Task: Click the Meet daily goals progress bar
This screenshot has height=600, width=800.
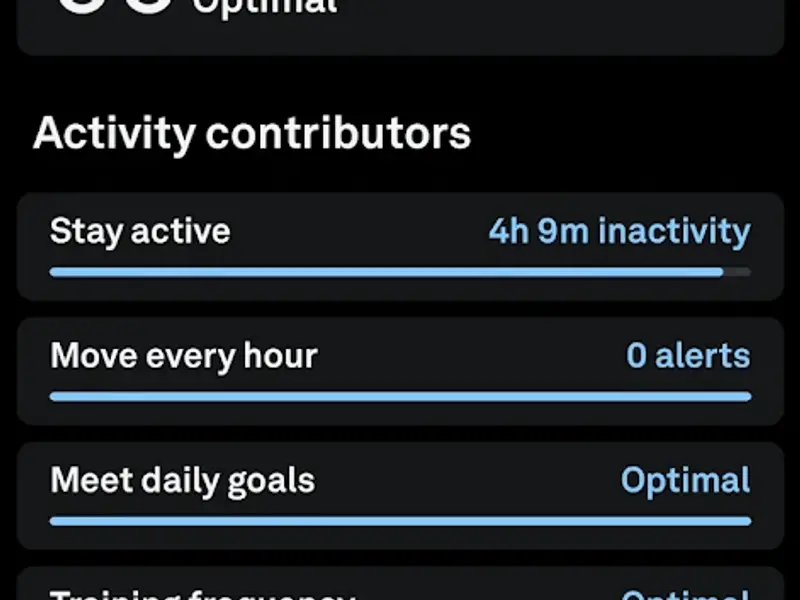Action: point(400,520)
